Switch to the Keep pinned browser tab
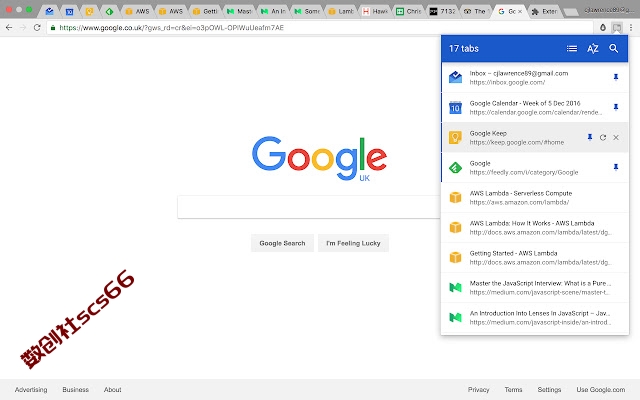This screenshot has width=640, height=400. pyautogui.click(x=89, y=11)
